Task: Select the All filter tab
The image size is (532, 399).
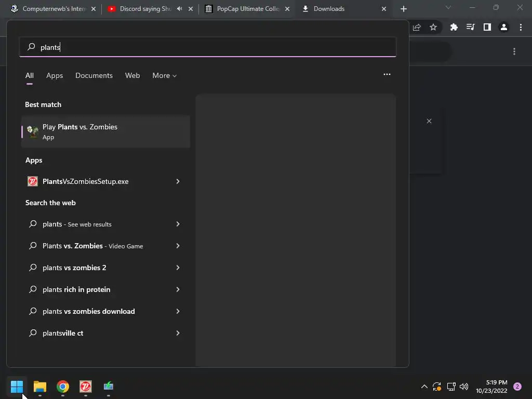Action: point(30,75)
